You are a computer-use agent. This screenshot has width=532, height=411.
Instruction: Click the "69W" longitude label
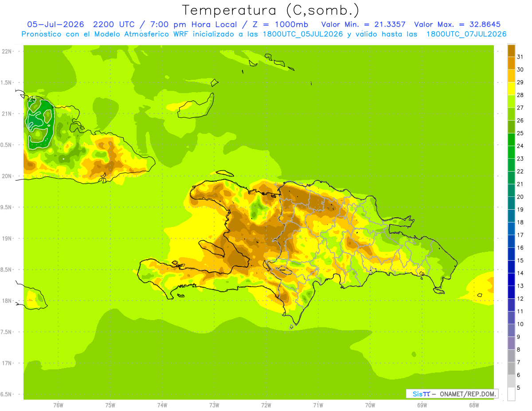tap(422, 405)
